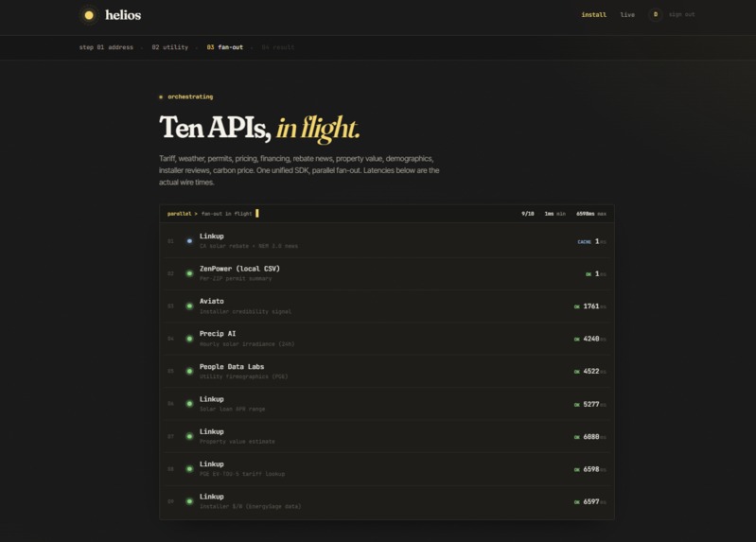The width and height of the screenshot is (756, 542).
Task: Go to step 02 utility
Action: pyautogui.click(x=169, y=47)
